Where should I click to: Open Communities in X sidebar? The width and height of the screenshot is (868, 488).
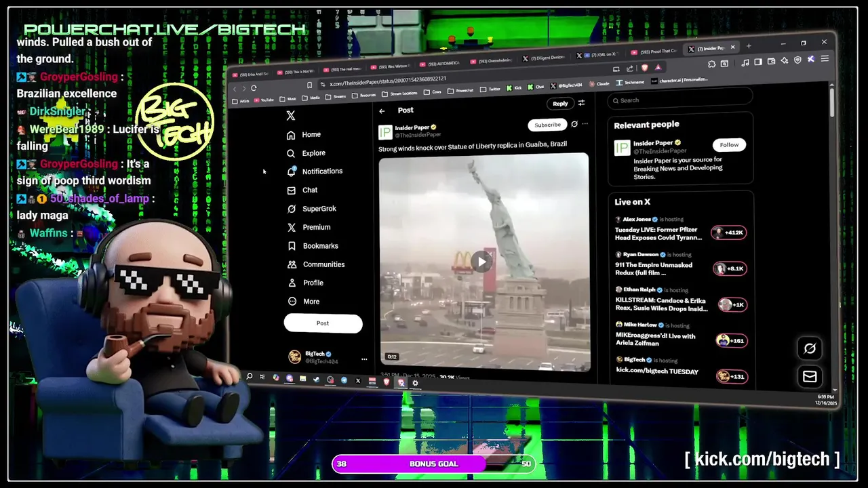pyautogui.click(x=316, y=264)
